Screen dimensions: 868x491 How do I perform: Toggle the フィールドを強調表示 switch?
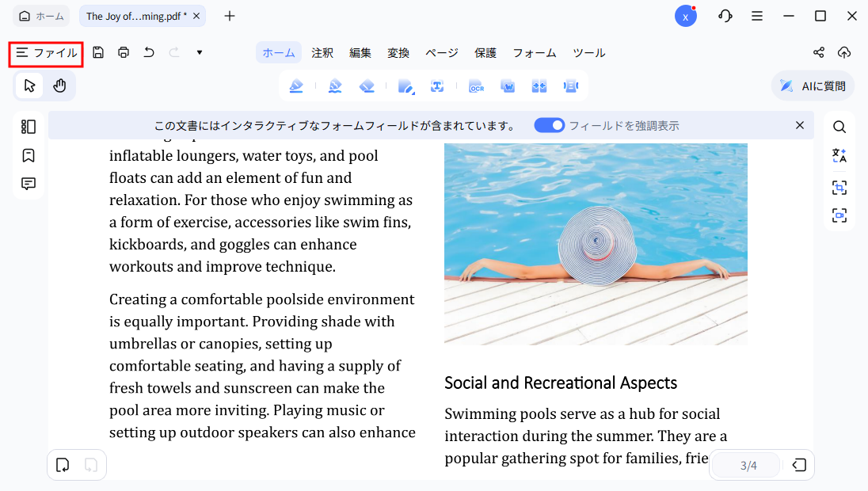(549, 125)
